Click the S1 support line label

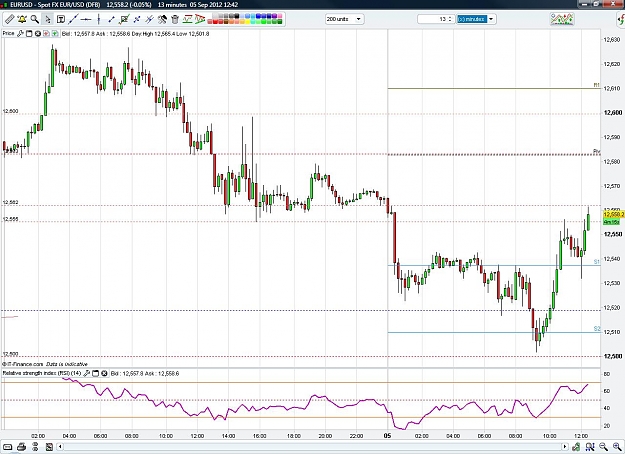tap(597, 261)
